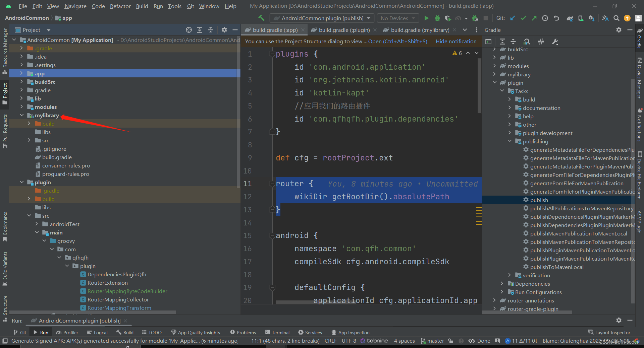Collapse mylibrary folder in tree

pyautogui.click(x=22, y=115)
